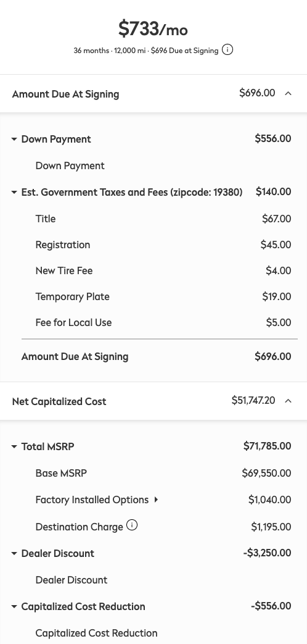
Task: Click the Fee for Local Use row
Action: [163, 322]
